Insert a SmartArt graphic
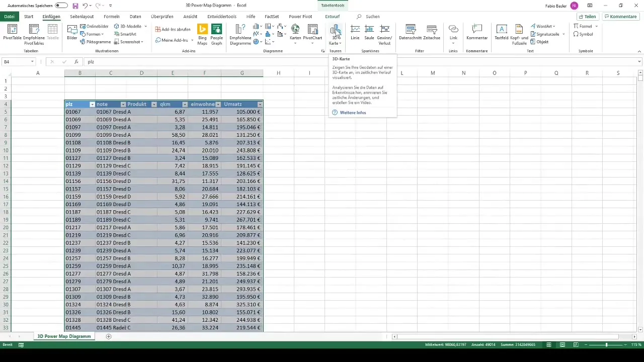644x362 pixels. point(125,34)
